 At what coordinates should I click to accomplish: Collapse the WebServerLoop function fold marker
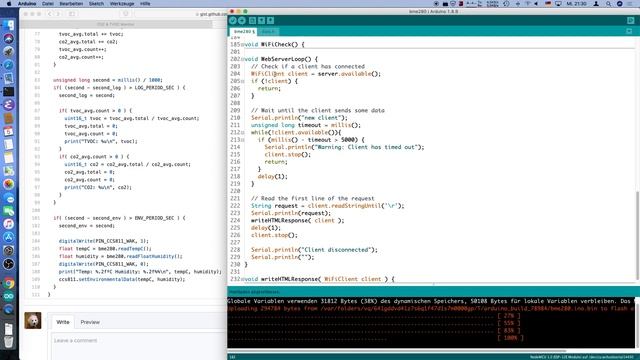(x=242, y=59)
